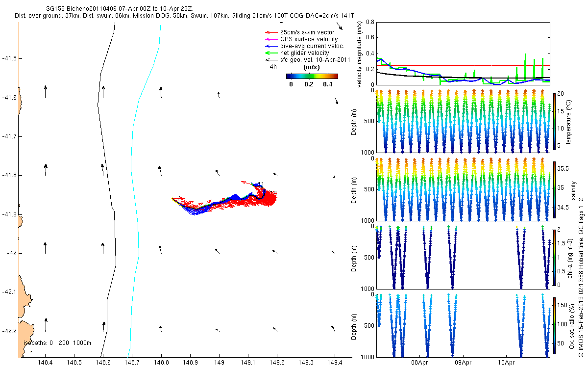Click the black sfc geo. vel. legend arrow

(x=270, y=60)
